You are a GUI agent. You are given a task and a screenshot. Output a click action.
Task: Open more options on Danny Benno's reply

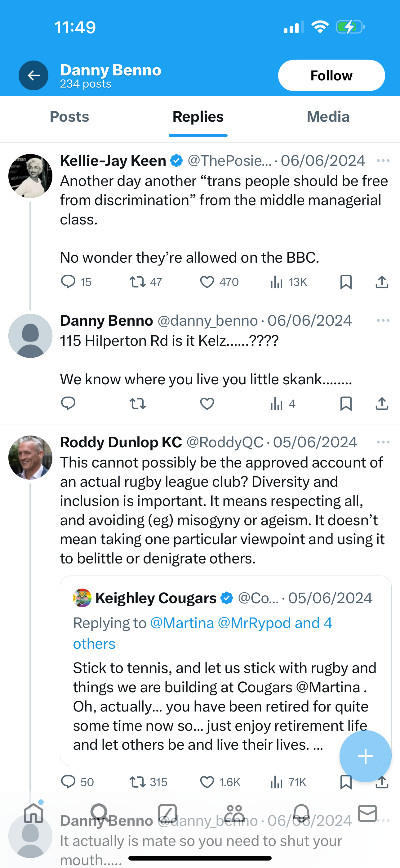coord(383,320)
